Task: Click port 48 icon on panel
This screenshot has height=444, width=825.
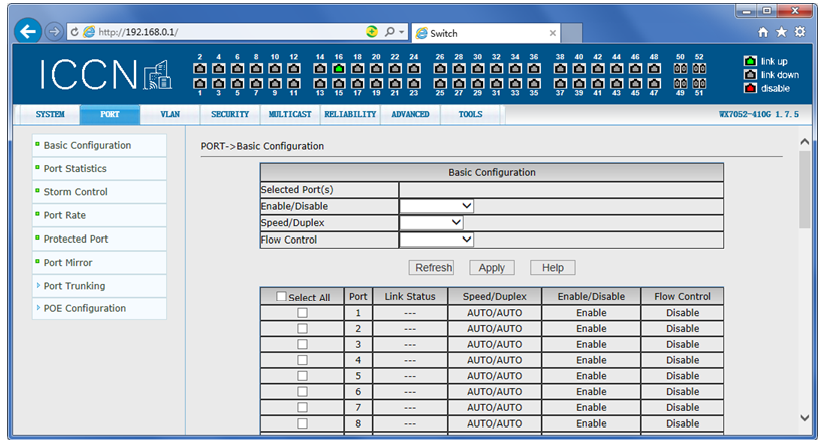Action: click(x=654, y=68)
